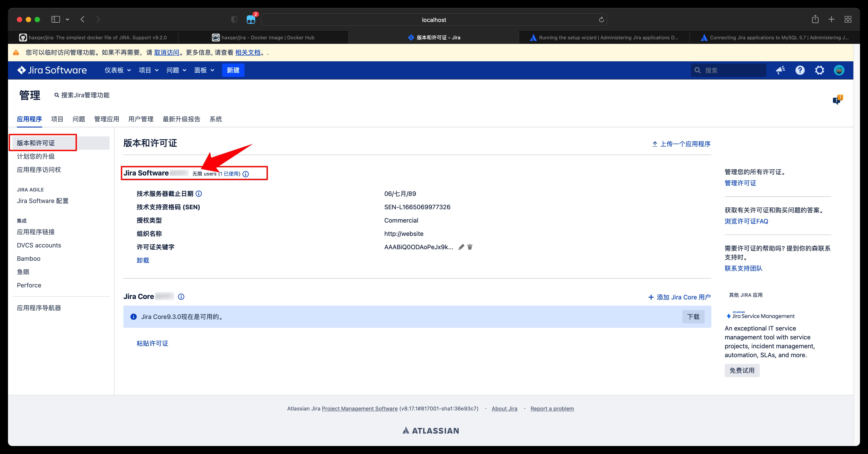Click the 新建 create button
The width and height of the screenshot is (868, 454).
[x=233, y=70]
